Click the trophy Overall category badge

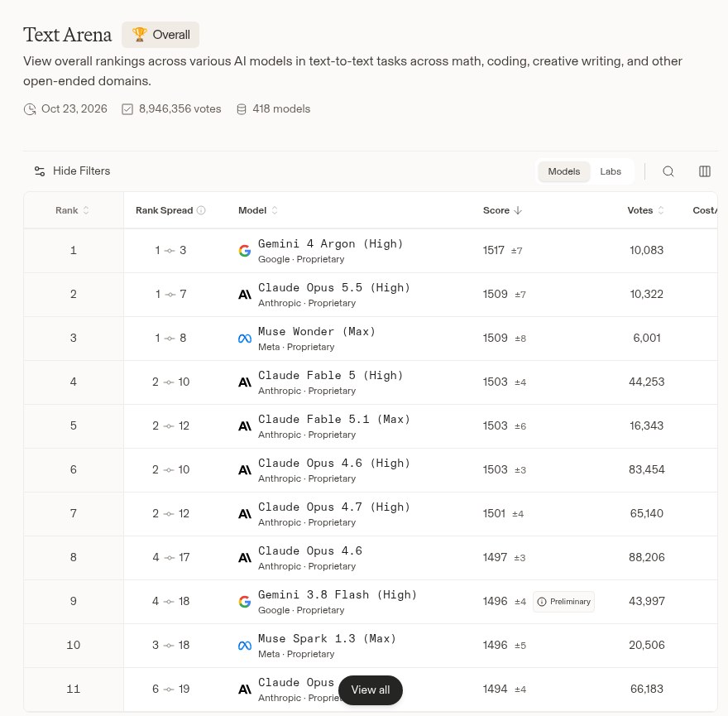pos(160,35)
